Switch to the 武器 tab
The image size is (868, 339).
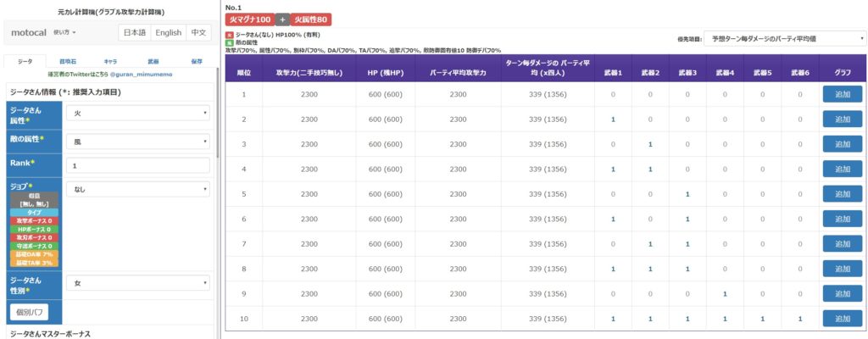153,61
